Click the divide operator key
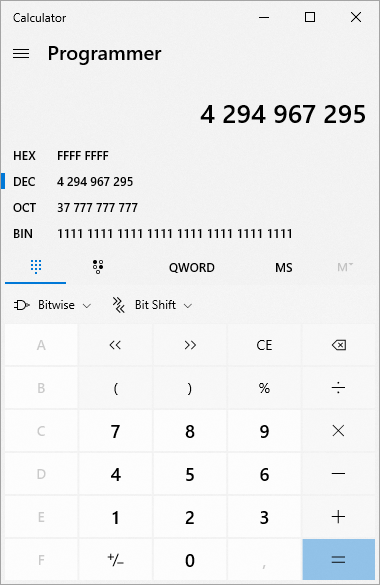 tap(339, 388)
